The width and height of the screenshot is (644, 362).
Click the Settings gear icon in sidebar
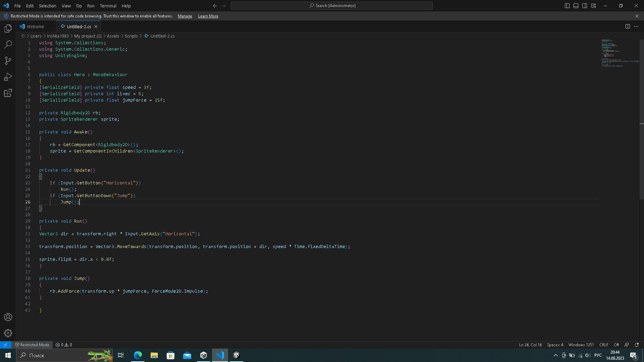pos(8,333)
